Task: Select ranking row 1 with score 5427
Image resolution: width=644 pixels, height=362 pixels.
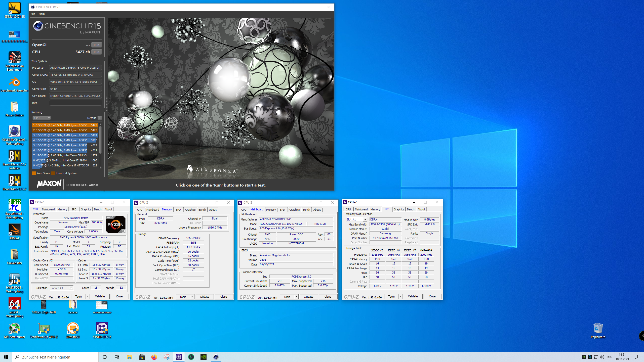Action: click(65, 125)
